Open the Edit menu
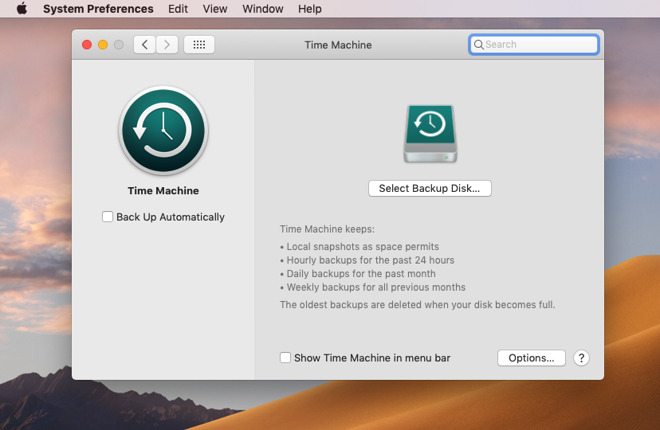The width and height of the screenshot is (660, 430). pyautogui.click(x=178, y=9)
